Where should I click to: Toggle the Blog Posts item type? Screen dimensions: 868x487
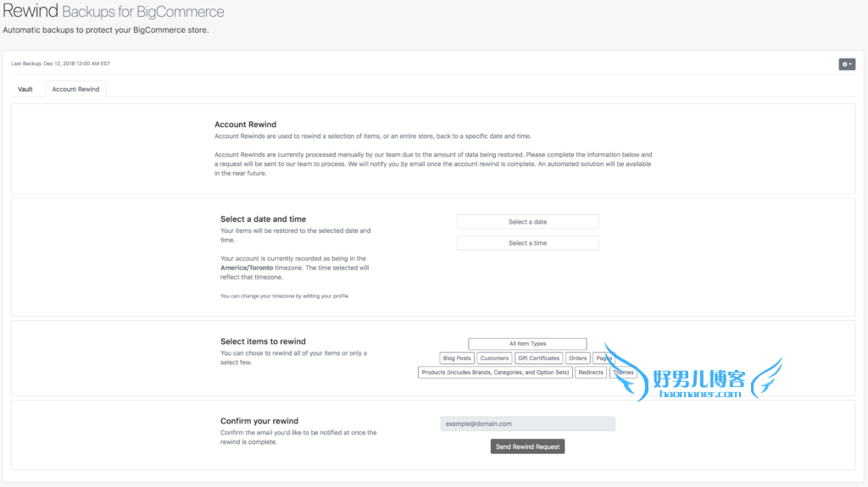click(457, 358)
